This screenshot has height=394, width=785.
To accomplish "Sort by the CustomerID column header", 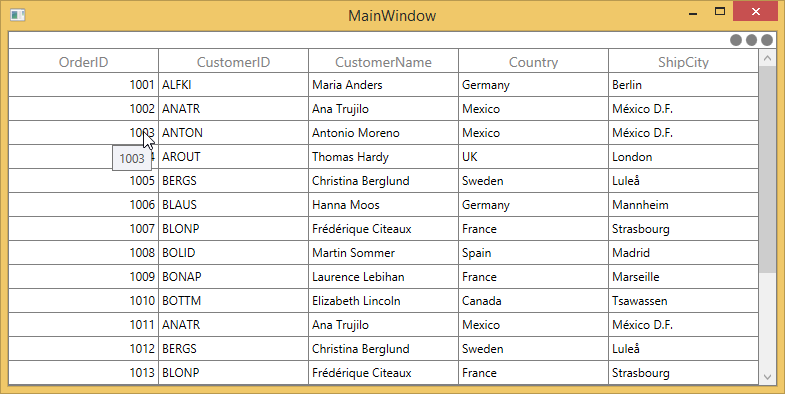I will [233, 62].
